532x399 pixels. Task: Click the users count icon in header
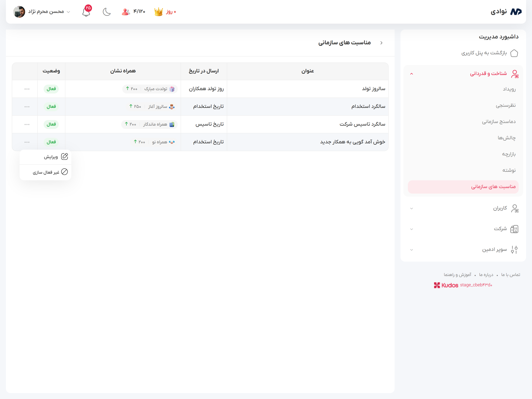126,11
